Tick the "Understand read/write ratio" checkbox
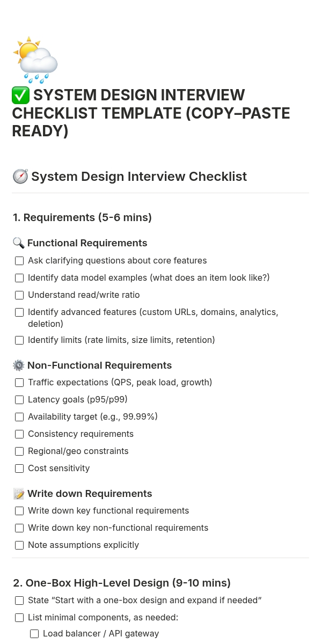This screenshot has height=644, width=322. tap(19, 295)
